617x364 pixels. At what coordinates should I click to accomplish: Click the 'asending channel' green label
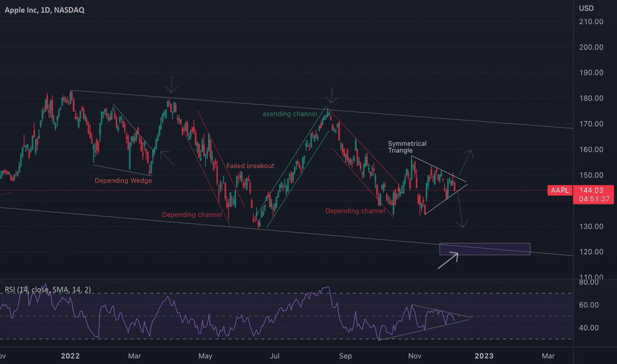(x=289, y=114)
